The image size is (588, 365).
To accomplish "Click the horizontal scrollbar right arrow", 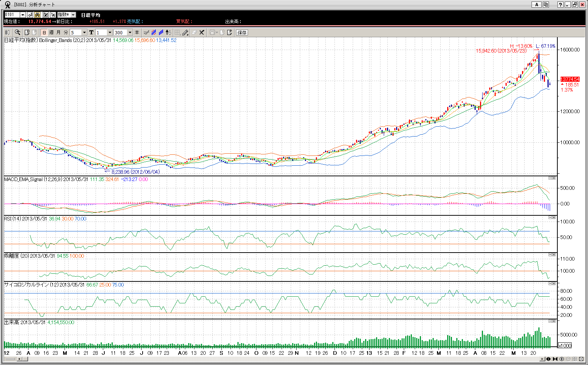I will coord(542,359).
